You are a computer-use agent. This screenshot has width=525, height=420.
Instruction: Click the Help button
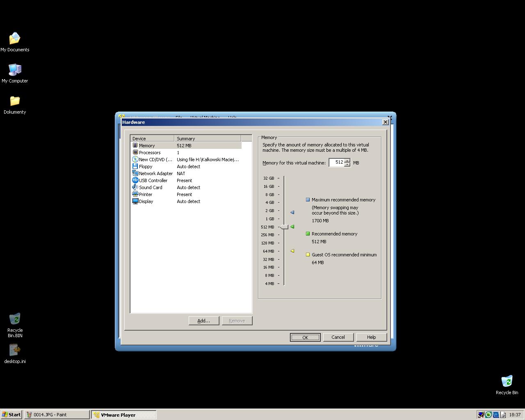click(x=372, y=337)
